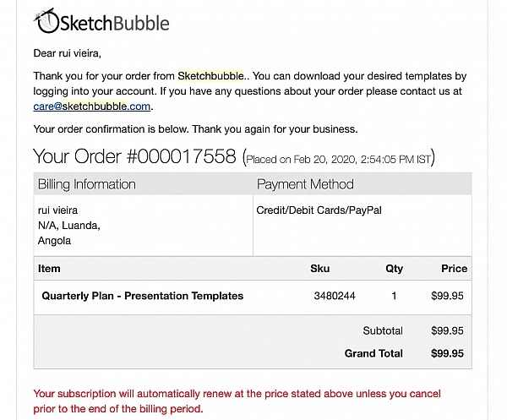
Task: Click the red subscription auto-renew notice
Action: tap(237, 401)
